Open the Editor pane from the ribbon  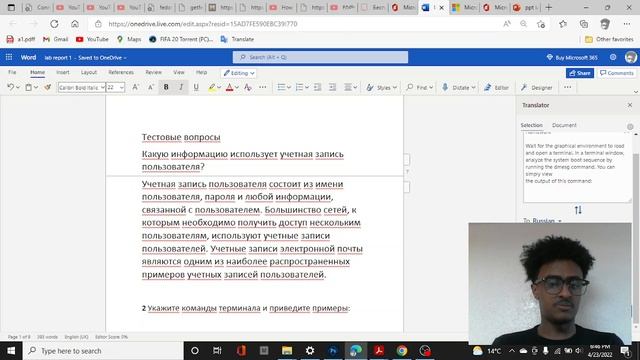tap(496, 87)
